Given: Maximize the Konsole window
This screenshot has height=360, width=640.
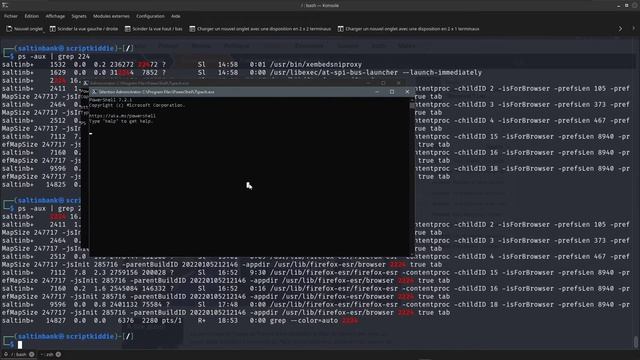Looking at the screenshot, I should coord(627,5).
